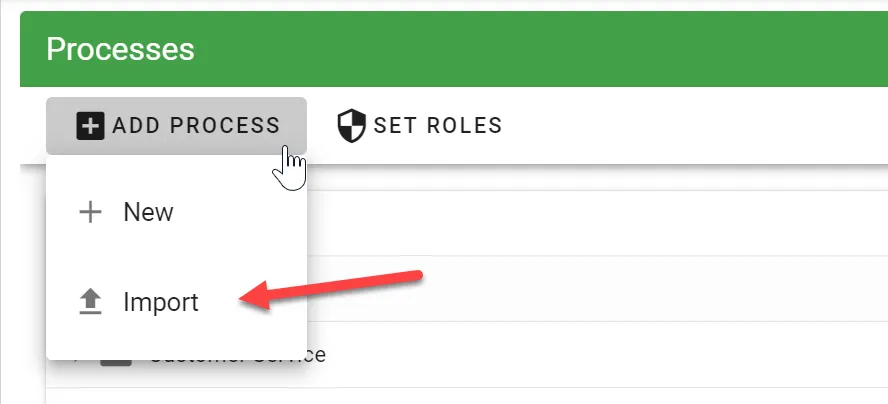The image size is (888, 404).
Task: Open SET ROLES
Action: click(x=420, y=125)
